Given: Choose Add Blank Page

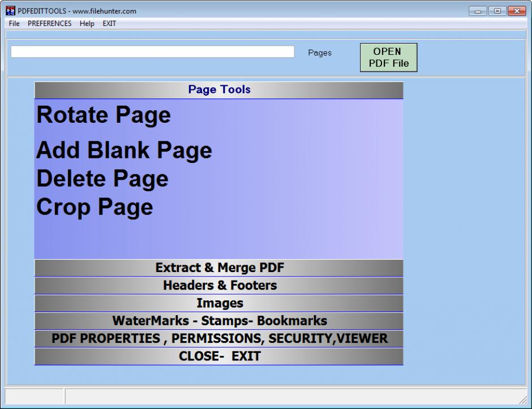Looking at the screenshot, I should pos(124,150).
